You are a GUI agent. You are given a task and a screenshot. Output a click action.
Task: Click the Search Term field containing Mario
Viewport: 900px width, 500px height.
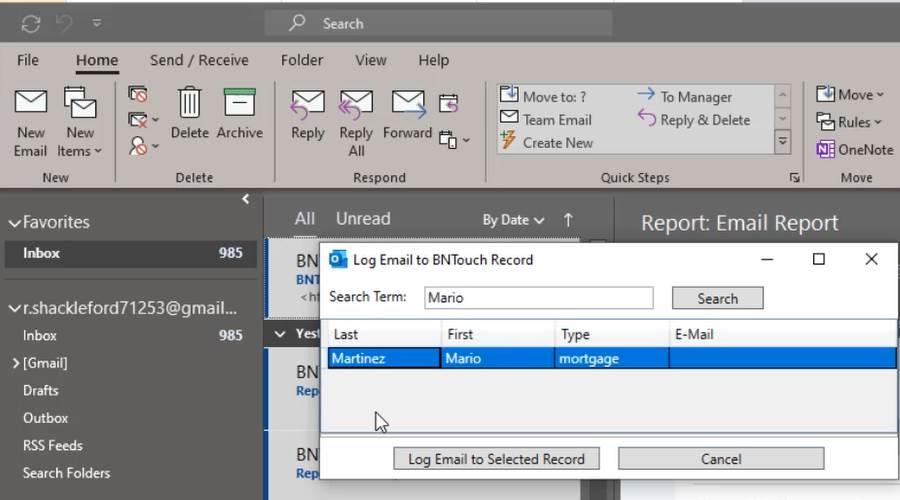538,297
